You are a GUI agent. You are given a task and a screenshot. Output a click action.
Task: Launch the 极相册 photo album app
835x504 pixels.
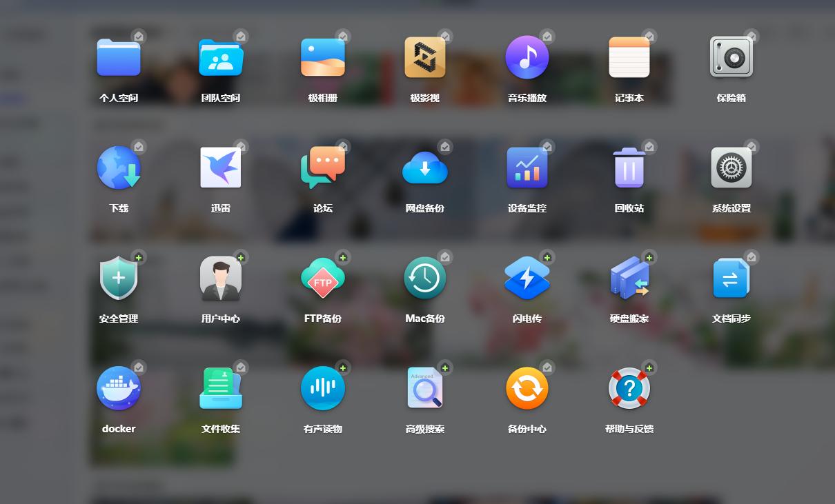point(323,58)
